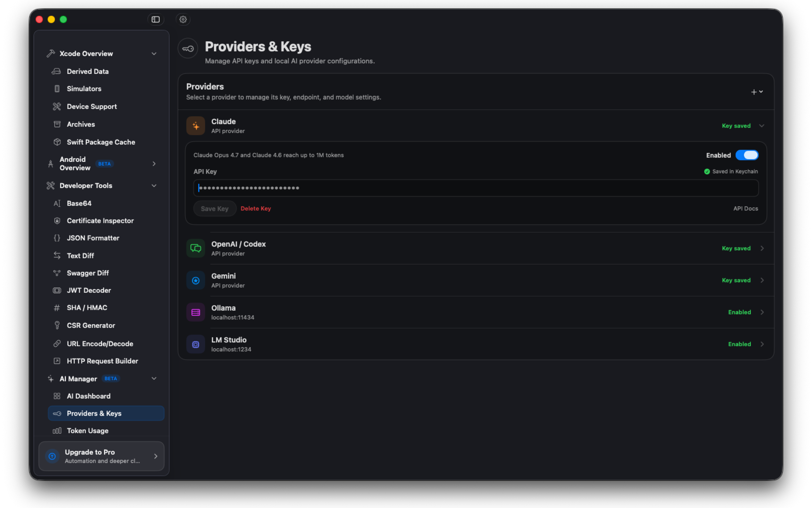This screenshot has width=812, height=508.
Task: Click the URL Encode/Decode link icon
Action: (x=57, y=343)
